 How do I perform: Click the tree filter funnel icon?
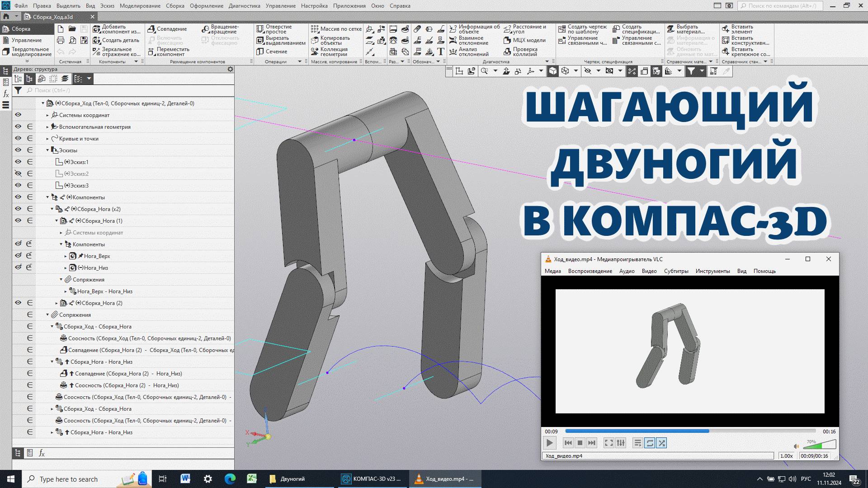[x=18, y=90]
